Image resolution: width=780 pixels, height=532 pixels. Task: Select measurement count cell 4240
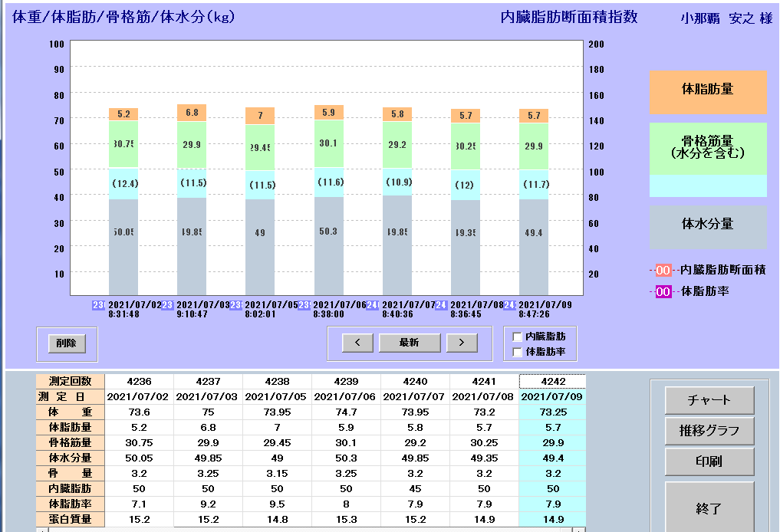pos(416,381)
